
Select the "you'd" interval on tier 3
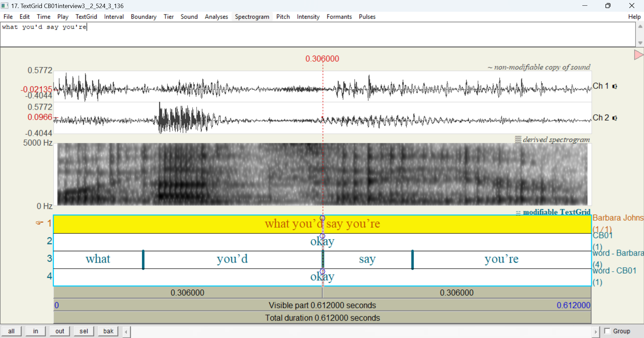232,260
